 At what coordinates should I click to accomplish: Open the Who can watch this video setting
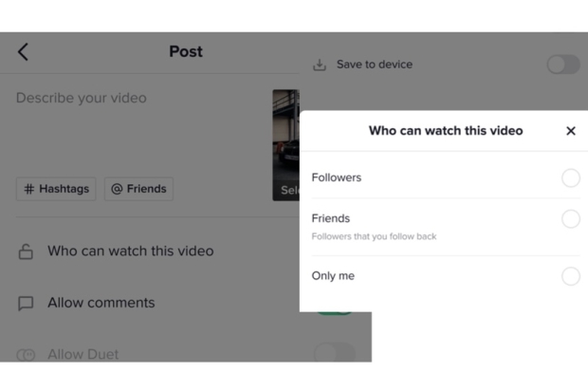click(x=131, y=252)
